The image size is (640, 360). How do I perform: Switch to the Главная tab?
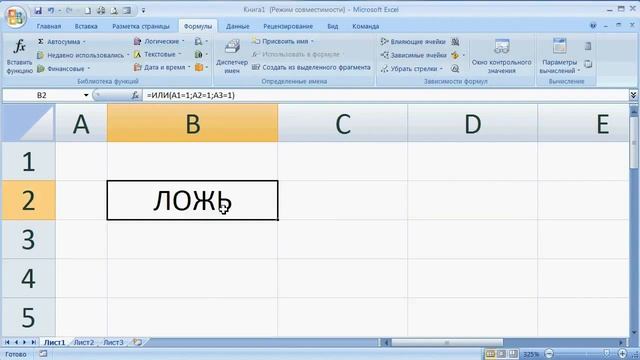tap(49, 26)
